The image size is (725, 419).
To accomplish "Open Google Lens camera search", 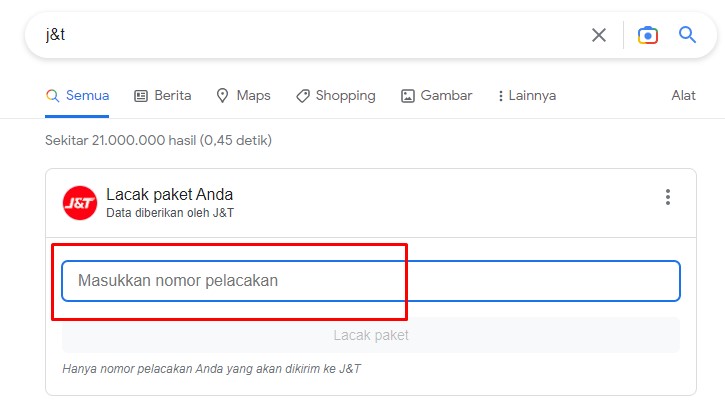I will 648,35.
